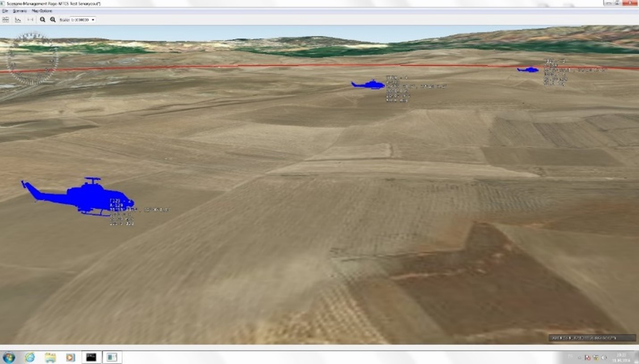The height and width of the screenshot is (364, 639).
Task: Select the distance measure toolbar icon
Action: [x=30, y=20]
